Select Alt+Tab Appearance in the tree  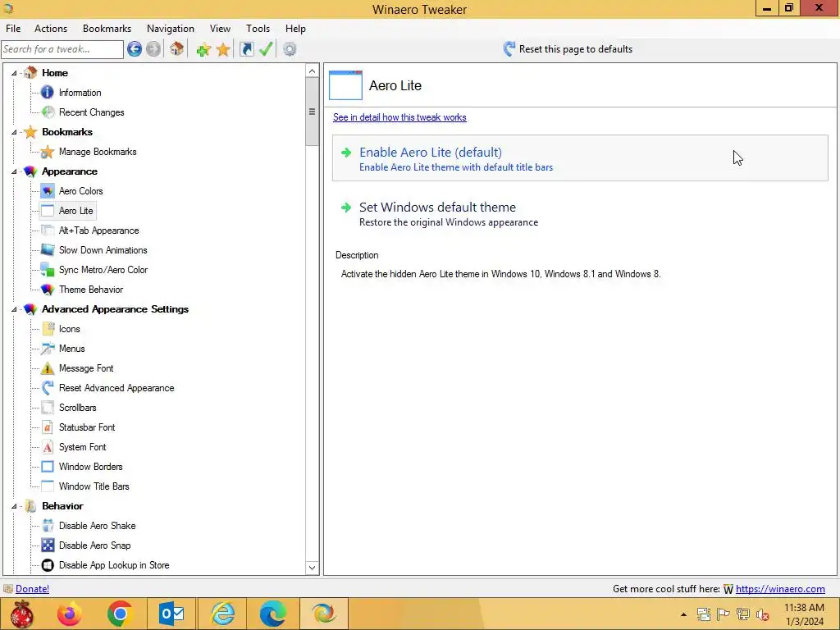tap(98, 231)
